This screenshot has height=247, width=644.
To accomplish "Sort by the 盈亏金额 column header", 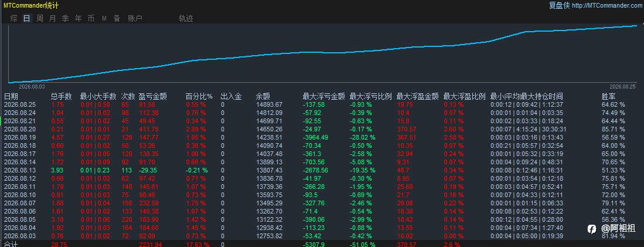I will [153, 97].
